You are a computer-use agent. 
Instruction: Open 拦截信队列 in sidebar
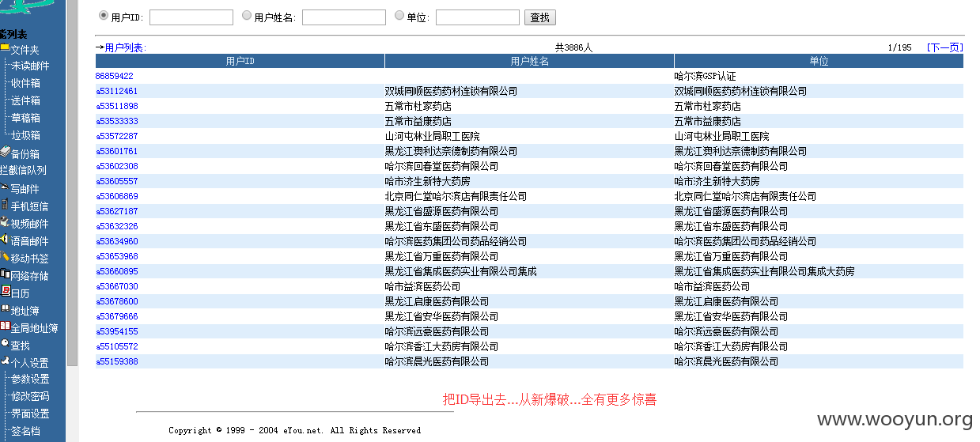tap(23, 170)
